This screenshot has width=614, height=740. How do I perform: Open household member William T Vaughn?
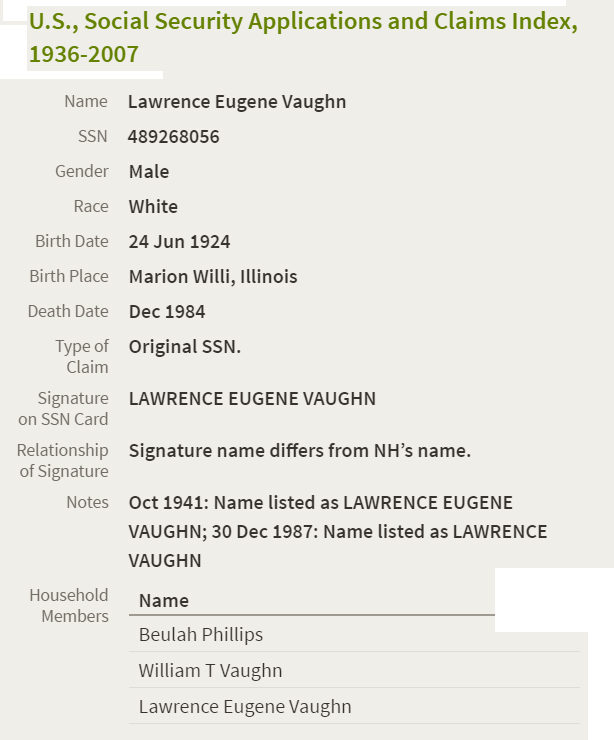pyautogui.click(x=210, y=671)
